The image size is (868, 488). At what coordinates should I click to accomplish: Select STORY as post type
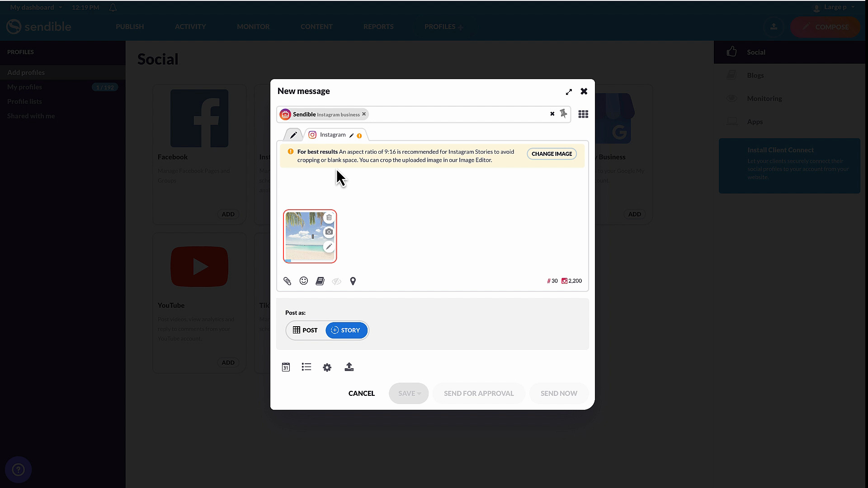pyautogui.click(x=346, y=330)
